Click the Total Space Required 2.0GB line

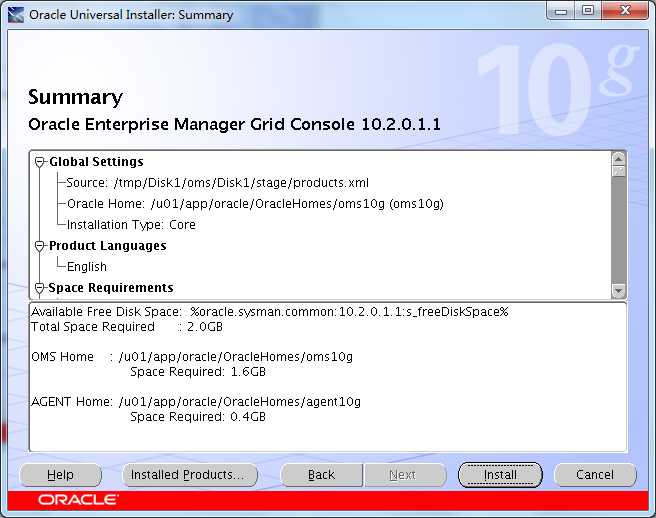point(127,327)
